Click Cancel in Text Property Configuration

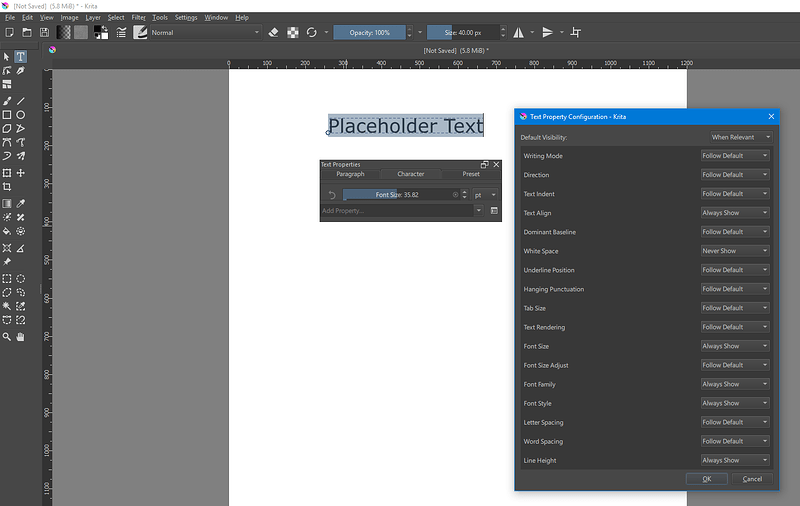click(x=752, y=479)
